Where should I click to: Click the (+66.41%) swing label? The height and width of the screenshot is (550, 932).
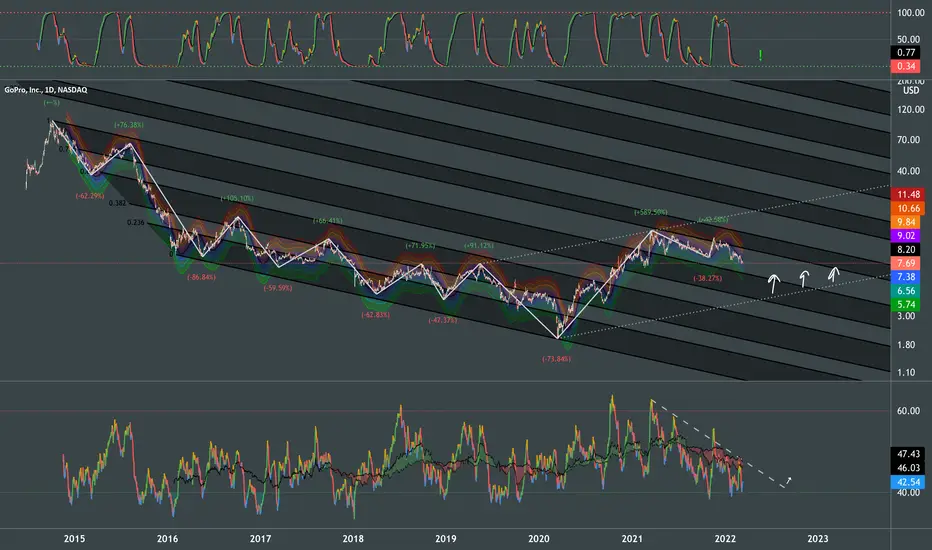pos(328,221)
